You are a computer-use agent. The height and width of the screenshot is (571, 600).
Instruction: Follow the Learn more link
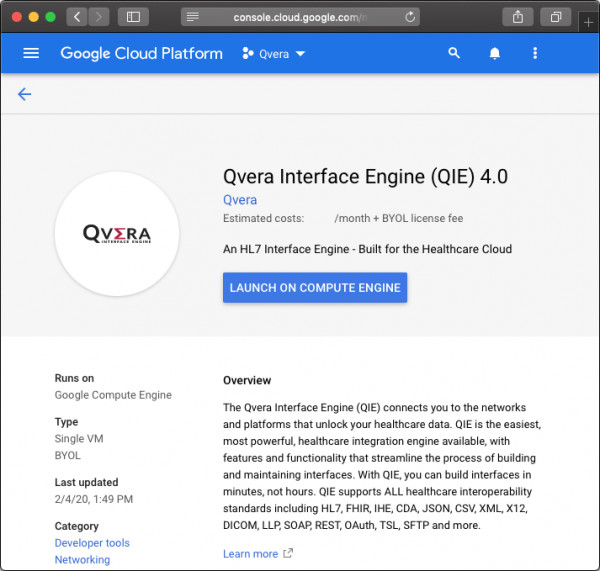point(251,554)
